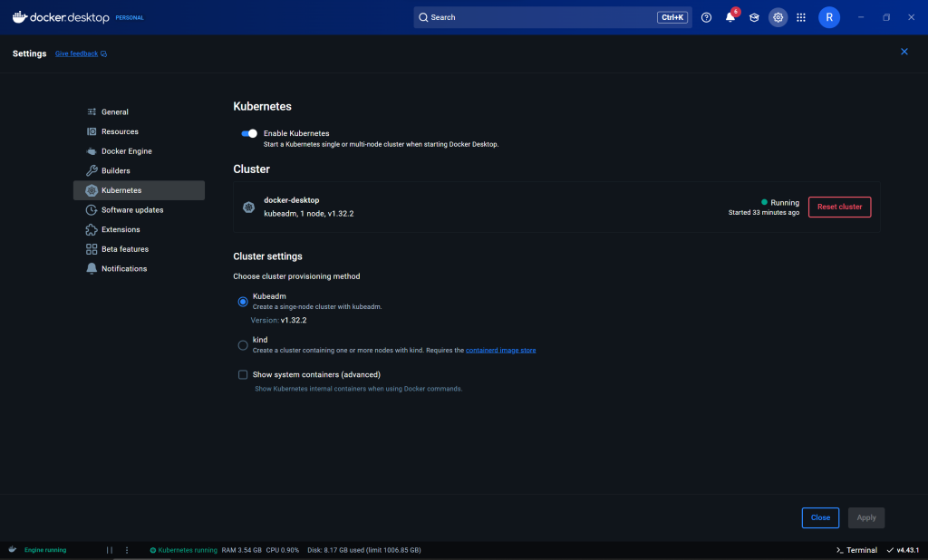The height and width of the screenshot is (560, 928).
Task: Click the search magnifier icon
Action: [x=423, y=17]
